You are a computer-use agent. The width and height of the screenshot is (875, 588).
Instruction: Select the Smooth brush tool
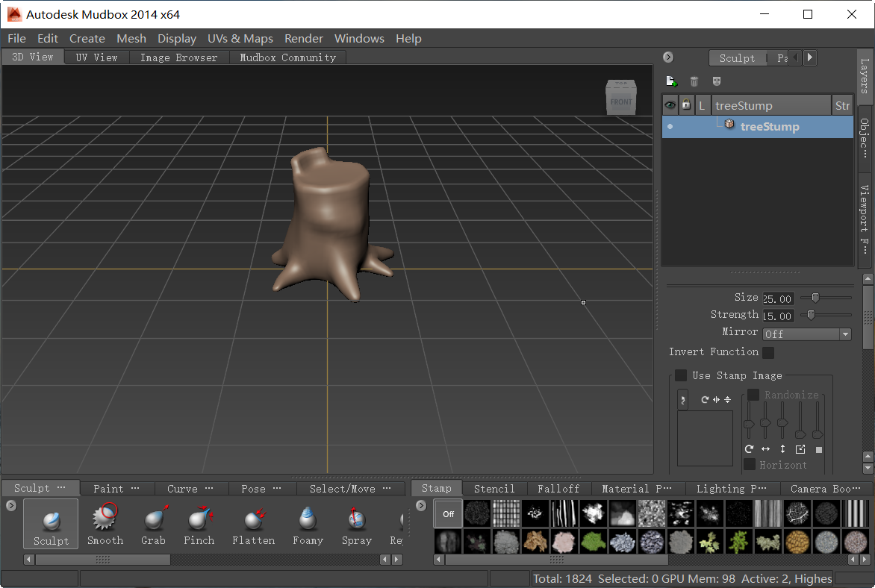tap(105, 523)
